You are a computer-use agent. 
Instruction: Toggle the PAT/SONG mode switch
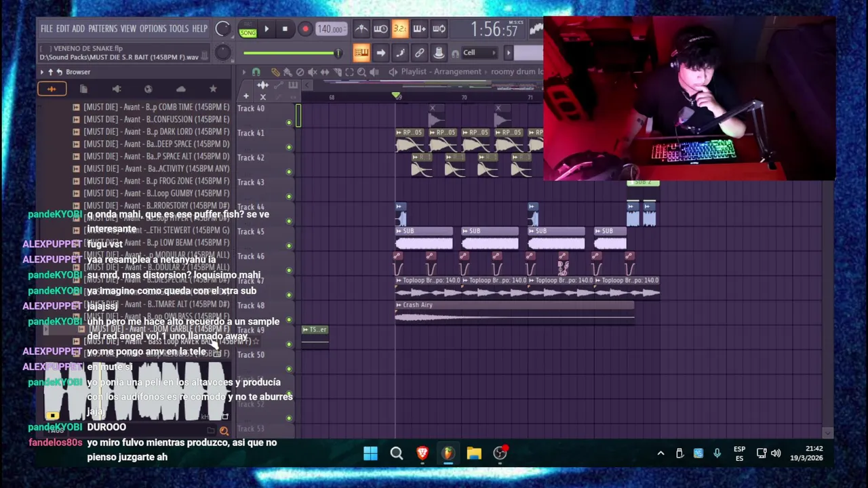pos(248,29)
